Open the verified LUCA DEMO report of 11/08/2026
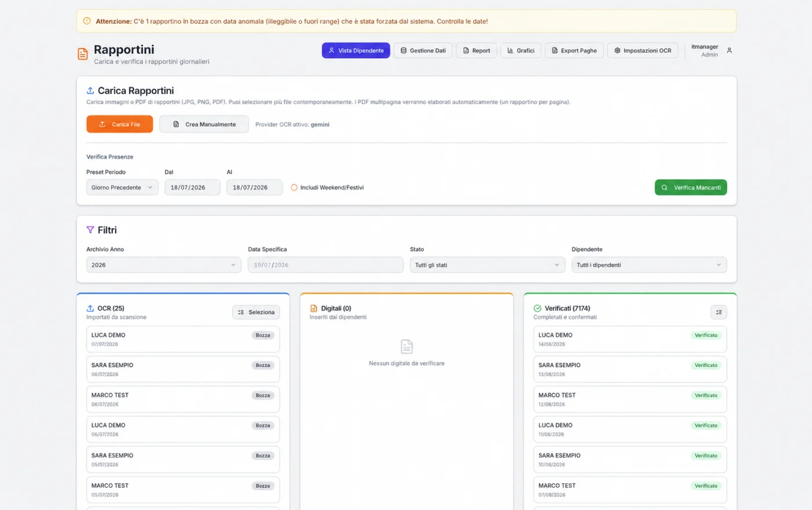This screenshot has width=812, height=510. (630, 429)
